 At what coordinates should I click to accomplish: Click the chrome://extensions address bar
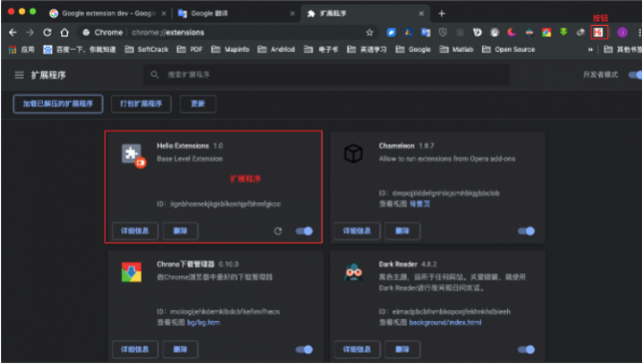[x=229, y=33]
